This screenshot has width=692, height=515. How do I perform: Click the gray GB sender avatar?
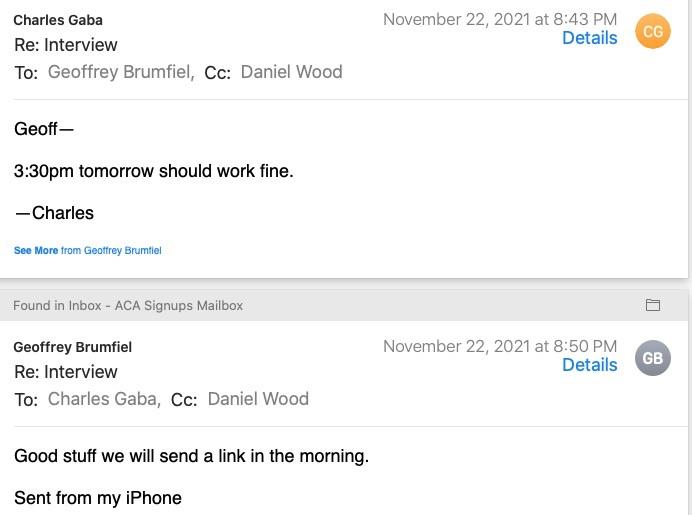[653, 358]
